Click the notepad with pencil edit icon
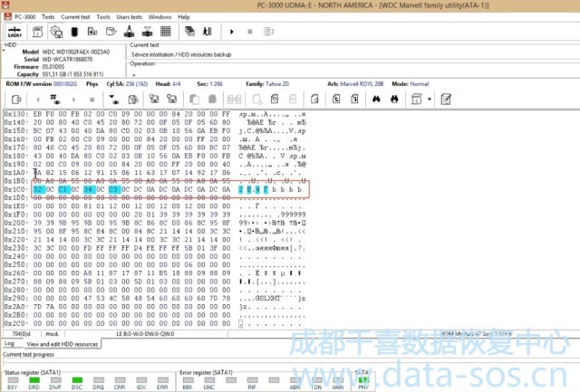Viewport: 580px width, 392px height. [446, 99]
